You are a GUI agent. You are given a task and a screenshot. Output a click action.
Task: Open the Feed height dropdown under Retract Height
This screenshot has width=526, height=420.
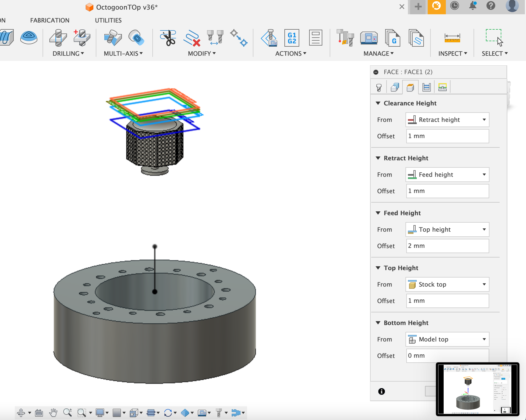click(x=485, y=175)
